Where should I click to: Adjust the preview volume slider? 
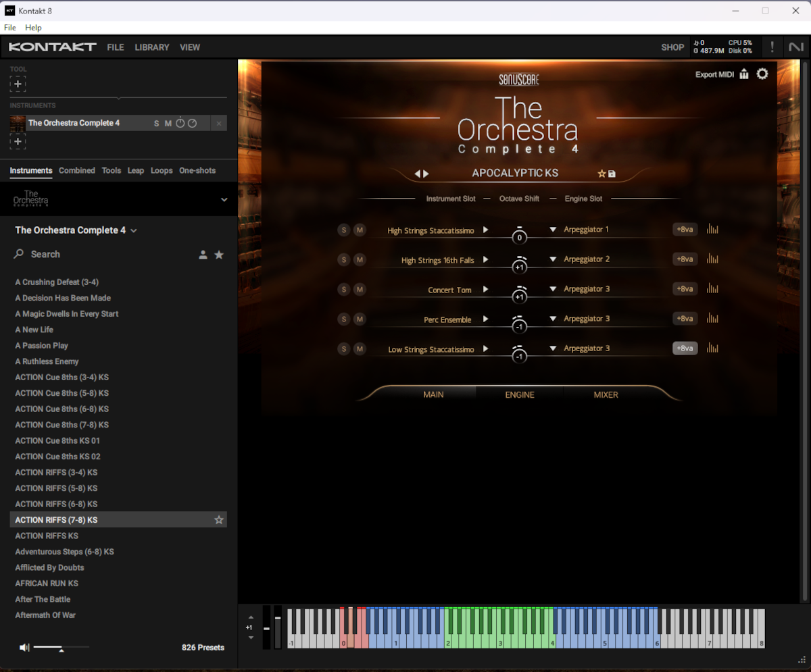[61, 648]
